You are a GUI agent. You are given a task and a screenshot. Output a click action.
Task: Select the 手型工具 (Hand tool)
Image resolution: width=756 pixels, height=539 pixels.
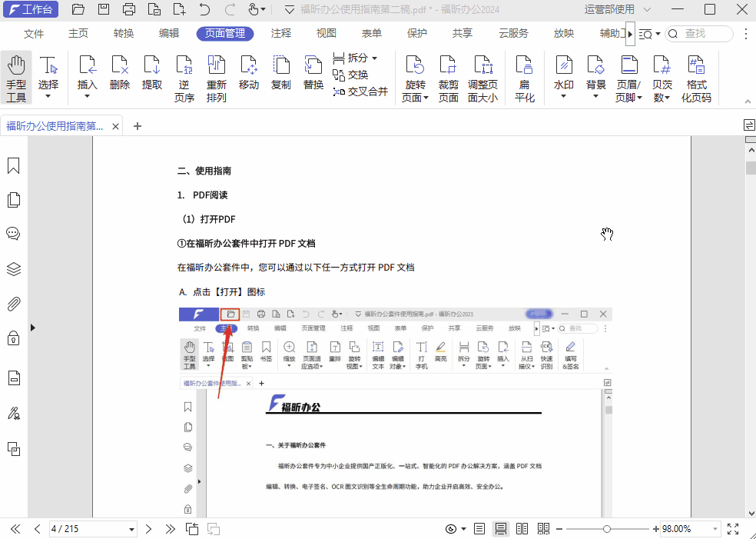point(16,73)
